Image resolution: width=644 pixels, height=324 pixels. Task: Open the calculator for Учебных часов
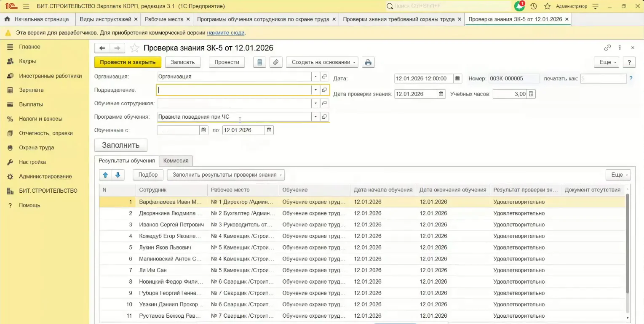coord(531,94)
